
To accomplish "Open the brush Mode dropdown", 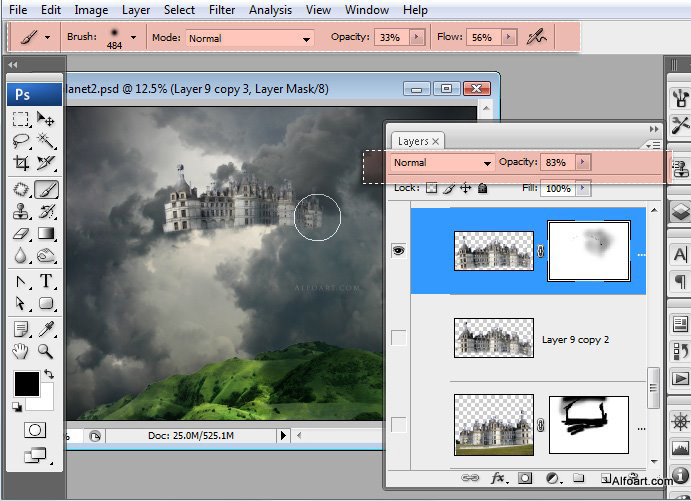I will (x=250, y=38).
